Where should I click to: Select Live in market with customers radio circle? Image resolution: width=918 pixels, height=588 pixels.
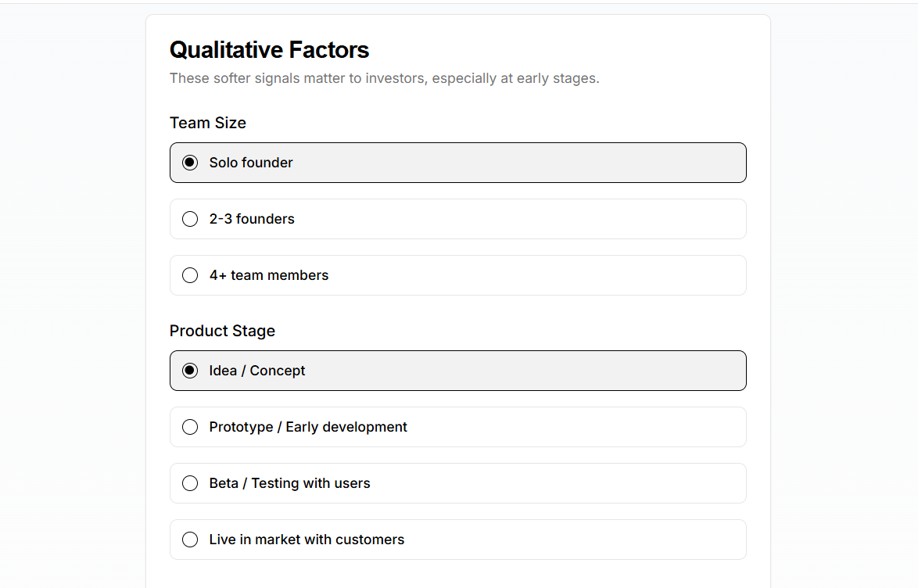click(x=190, y=540)
